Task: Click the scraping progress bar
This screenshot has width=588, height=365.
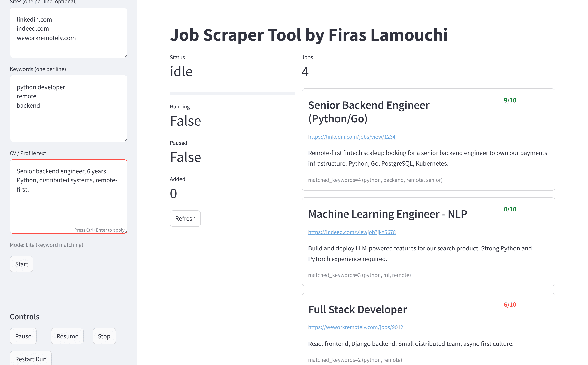Action: pos(233,93)
